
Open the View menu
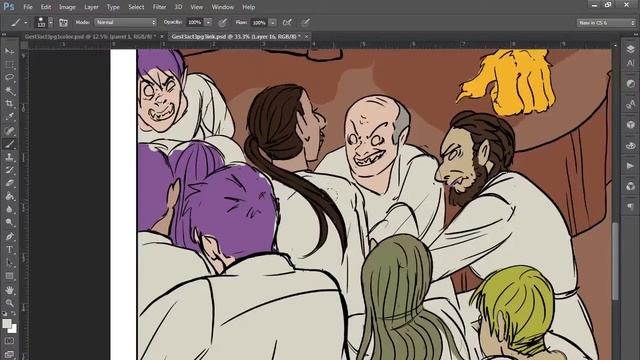pyautogui.click(x=196, y=7)
